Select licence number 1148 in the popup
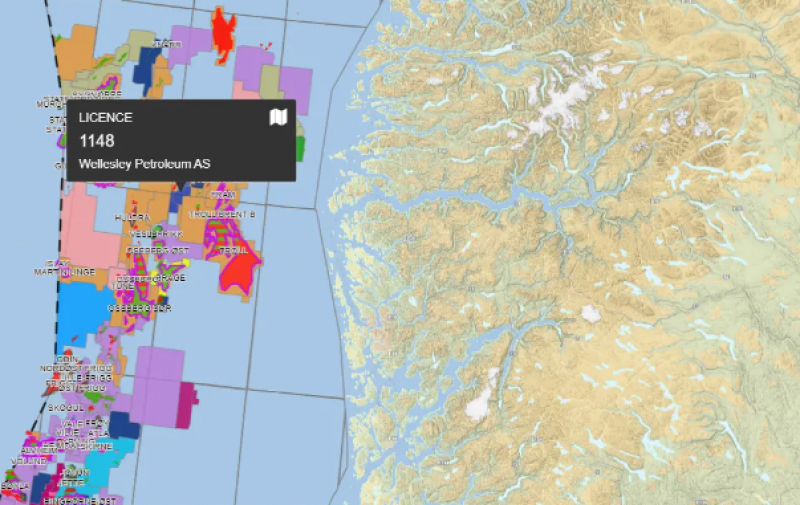This screenshot has width=800, height=505. point(96,141)
